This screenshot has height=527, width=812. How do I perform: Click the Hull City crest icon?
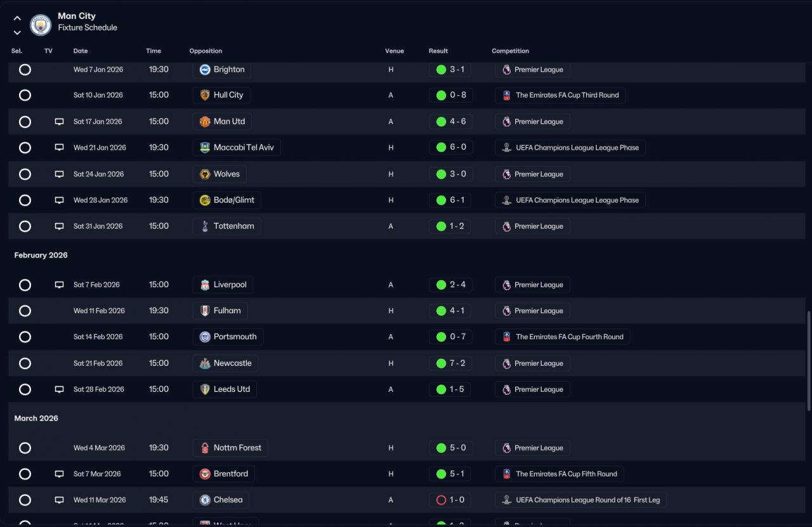205,95
